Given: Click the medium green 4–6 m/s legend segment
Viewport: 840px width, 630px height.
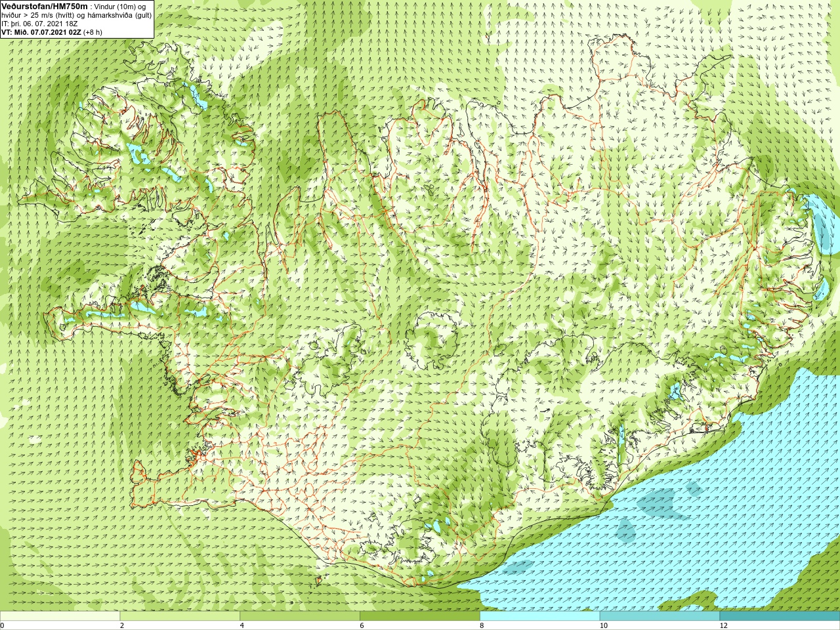Looking at the screenshot, I should tap(300, 616).
